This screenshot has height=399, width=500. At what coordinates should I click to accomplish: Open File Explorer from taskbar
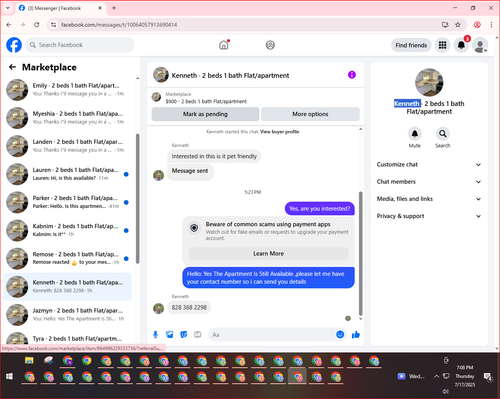pyautogui.click(x=29, y=361)
